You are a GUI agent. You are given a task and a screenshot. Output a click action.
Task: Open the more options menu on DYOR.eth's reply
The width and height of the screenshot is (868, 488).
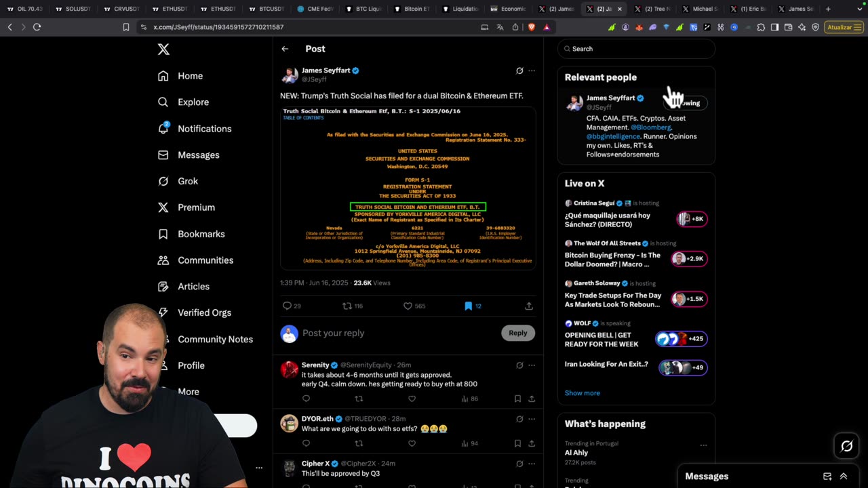[532, 419]
